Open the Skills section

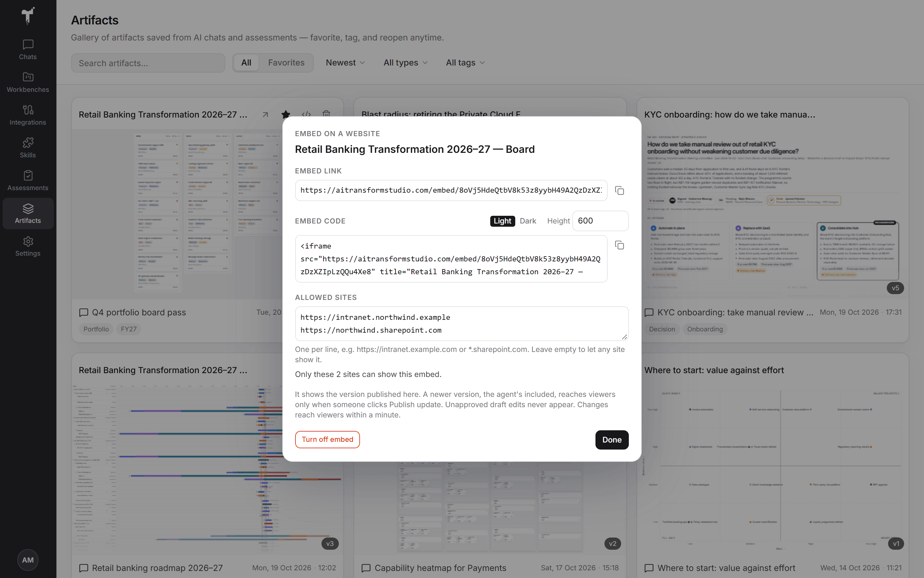pyautogui.click(x=28, y=148)
